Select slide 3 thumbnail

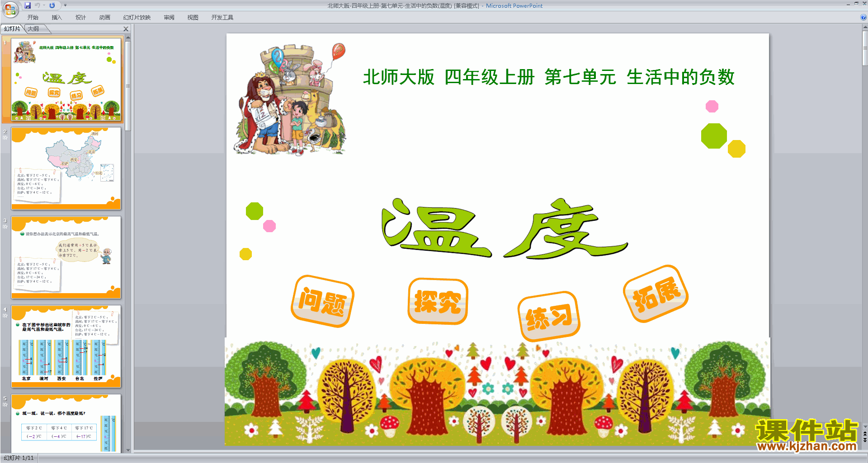[x=66, y=257]
